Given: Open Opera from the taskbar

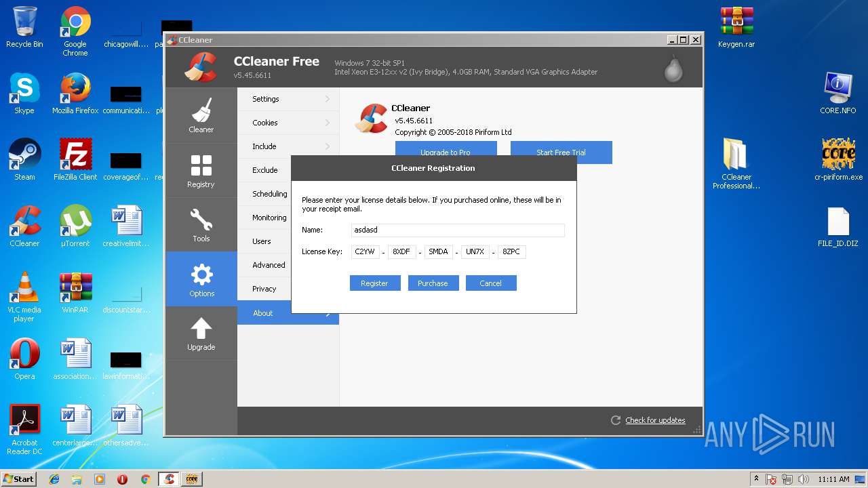Looking at the screenshot, I should click(x=122, y=479).
